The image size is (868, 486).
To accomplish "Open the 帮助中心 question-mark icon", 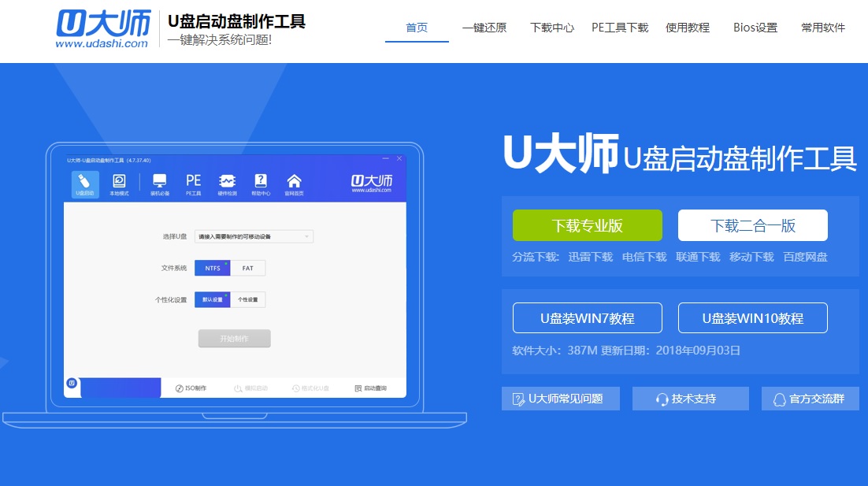I will click(x=261, y=184).
